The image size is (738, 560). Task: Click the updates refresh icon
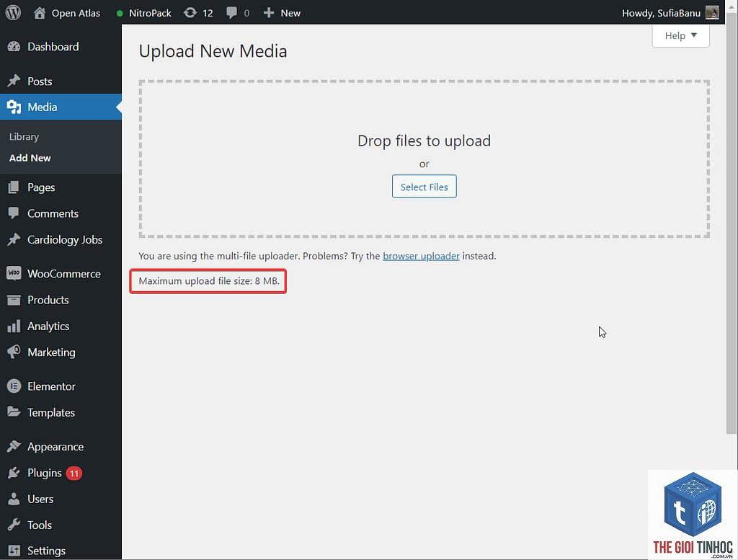tap(190, 13)
